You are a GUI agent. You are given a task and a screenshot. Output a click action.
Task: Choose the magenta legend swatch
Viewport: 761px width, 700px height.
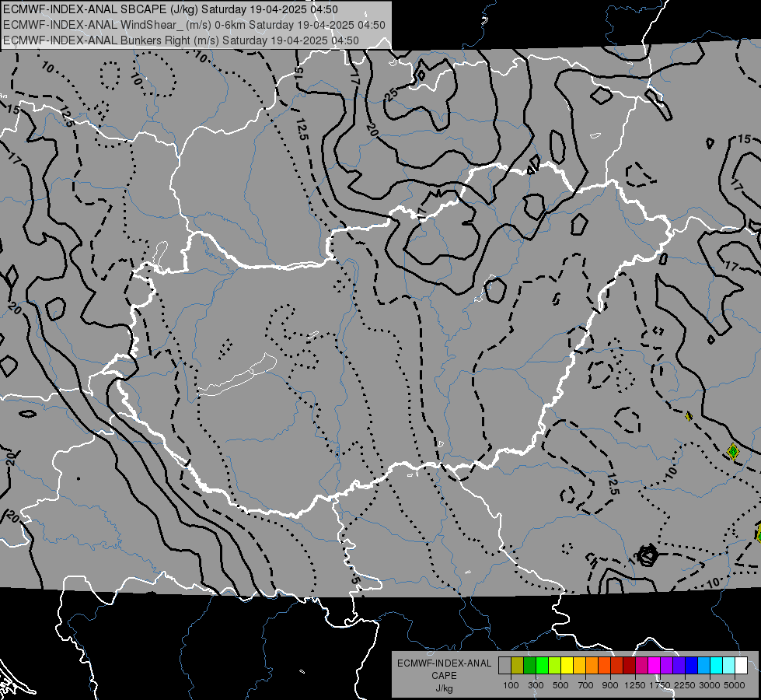click(x=655, y=666)
